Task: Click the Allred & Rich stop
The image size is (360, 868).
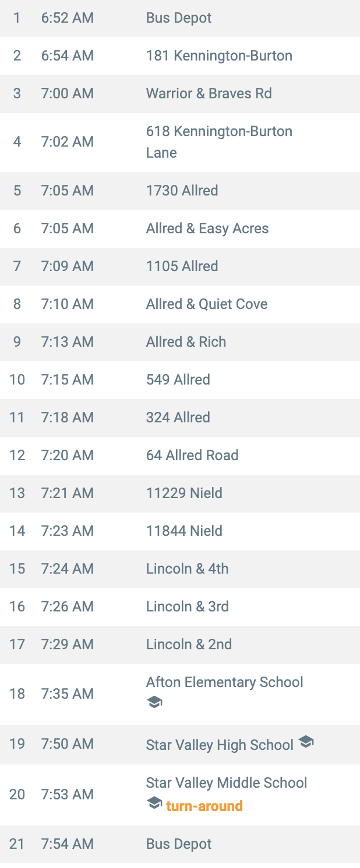Action: [x=180, y=342]
